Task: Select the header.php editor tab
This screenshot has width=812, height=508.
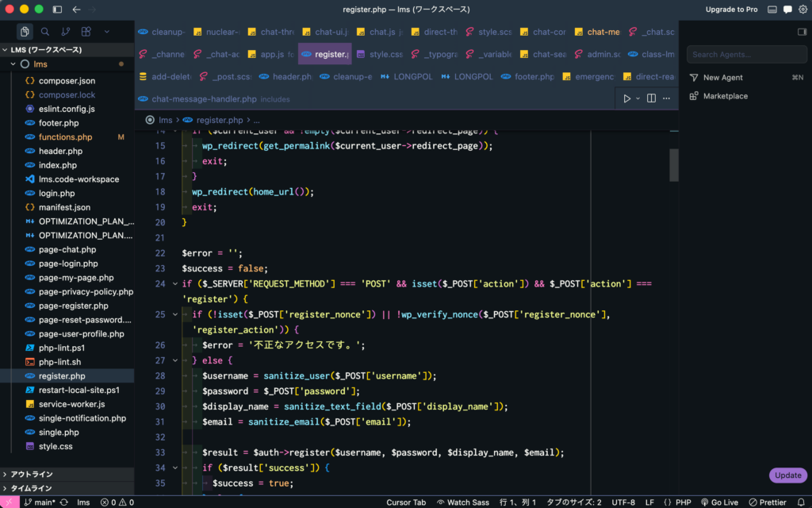Action: [x=285, y=76]
